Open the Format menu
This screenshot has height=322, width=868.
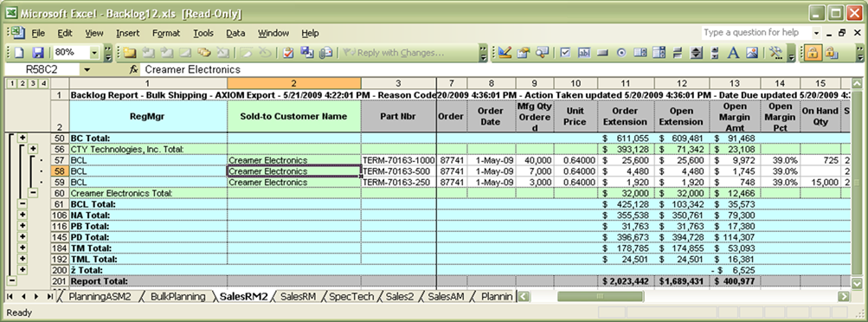tap(166, 33)
